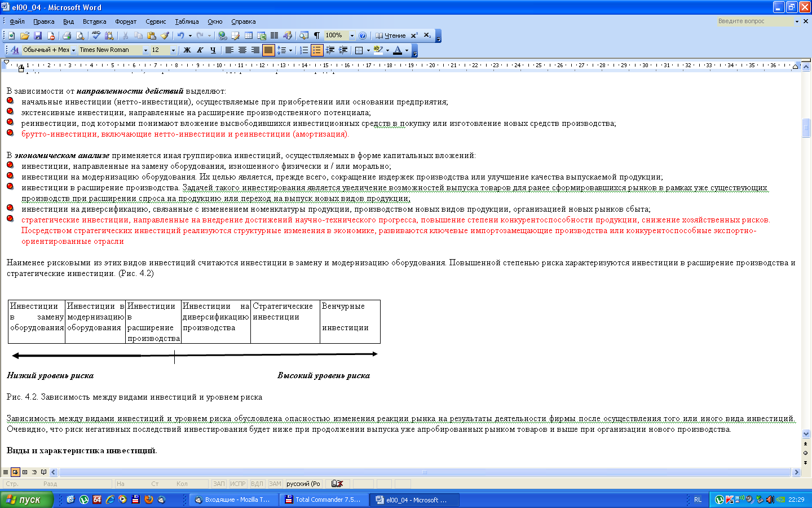
Task: Click the русский language status indicator
Action: point(303,484)
